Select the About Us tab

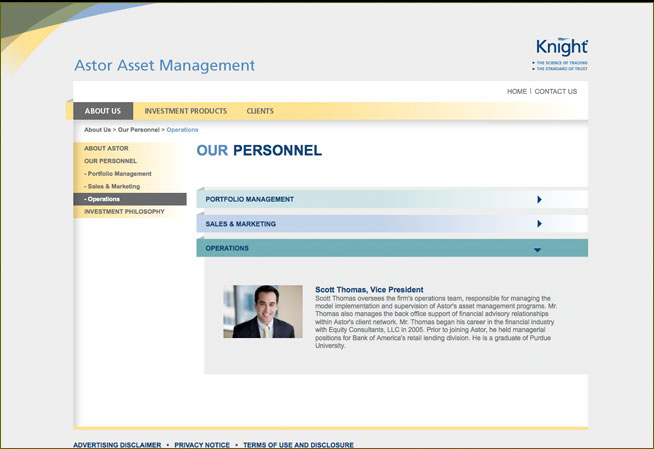click(x=103, y=111)
